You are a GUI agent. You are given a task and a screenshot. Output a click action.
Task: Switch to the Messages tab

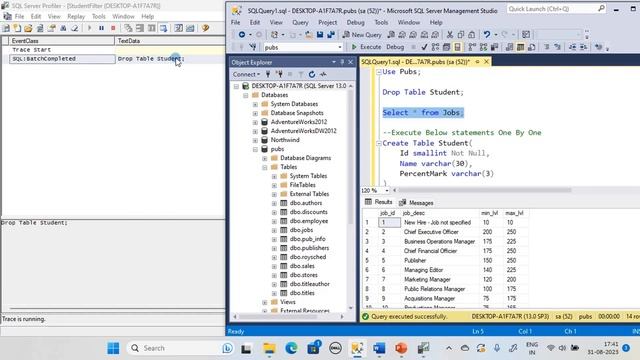tap(416, 202)
